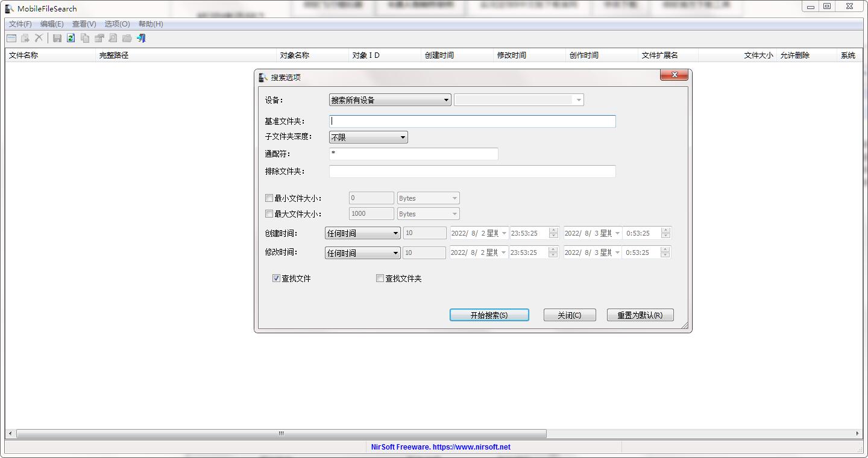Click the copy selected items icon
The image size is (868, 458).
click(85, 38)
